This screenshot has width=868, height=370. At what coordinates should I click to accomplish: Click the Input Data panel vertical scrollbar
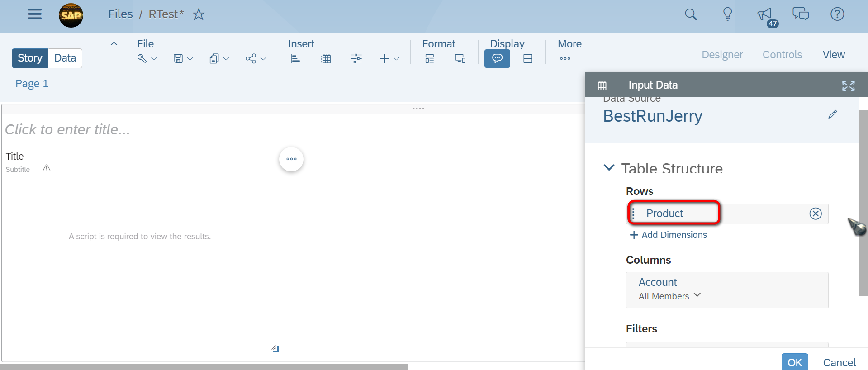point(863,203)
